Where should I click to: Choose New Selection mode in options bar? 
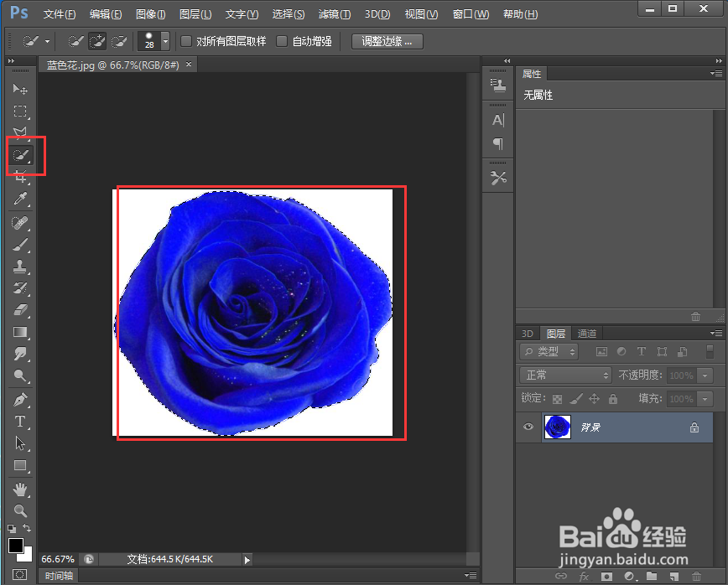[x=75, y=41]
